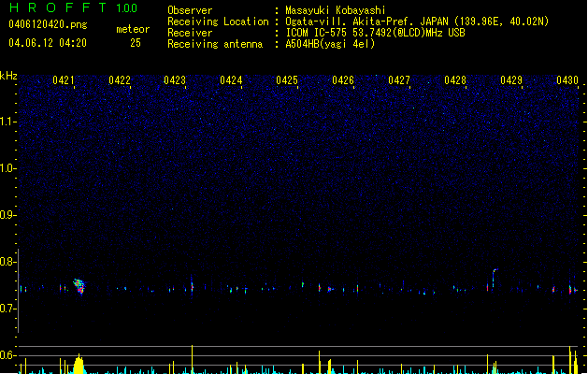Click the A504HB(yagi 4el) antenna value
The height and width of the screenshot is (374, 588).
(x=330, y=44)
